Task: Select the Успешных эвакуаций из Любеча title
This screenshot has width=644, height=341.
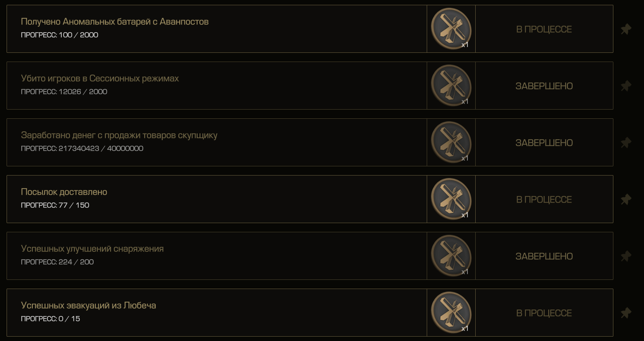Action: pyautogui.click(x=88, y=305)
